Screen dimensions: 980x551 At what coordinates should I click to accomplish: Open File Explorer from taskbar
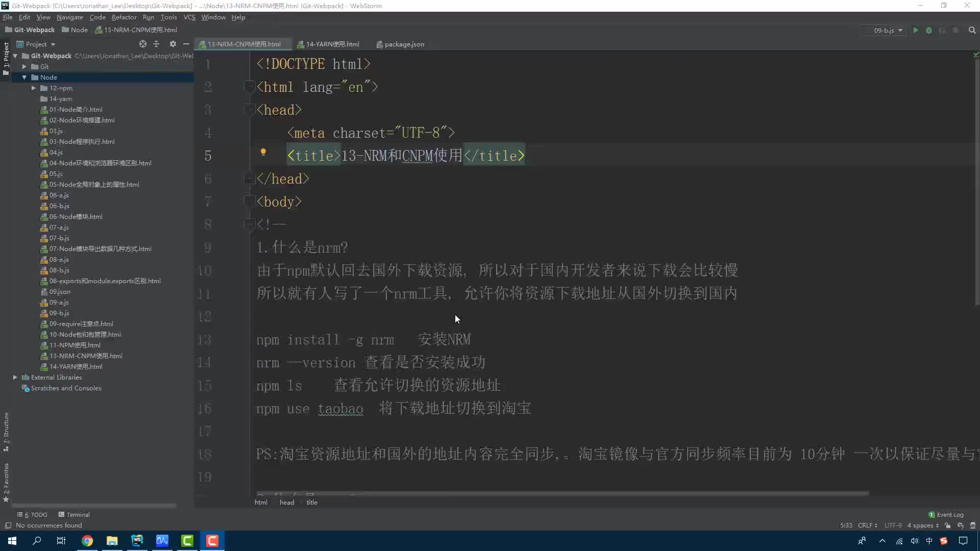pos(112,541)
